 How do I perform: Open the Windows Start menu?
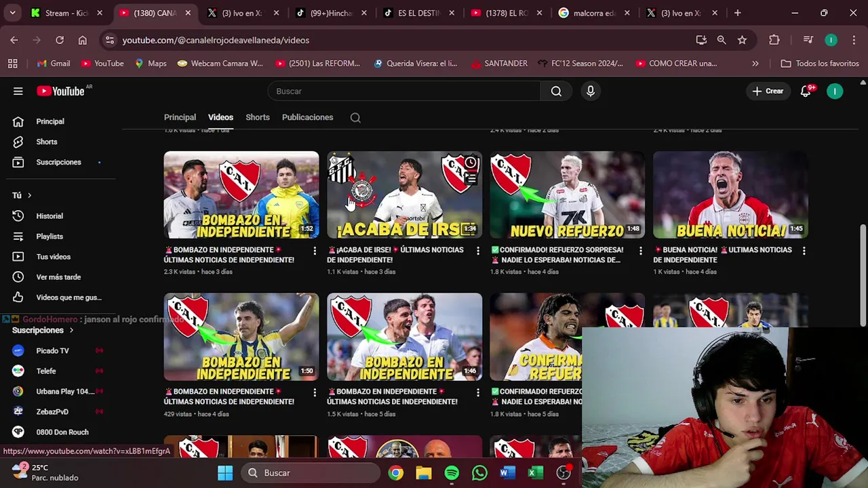pyautogui.click(x=225, y=473)
